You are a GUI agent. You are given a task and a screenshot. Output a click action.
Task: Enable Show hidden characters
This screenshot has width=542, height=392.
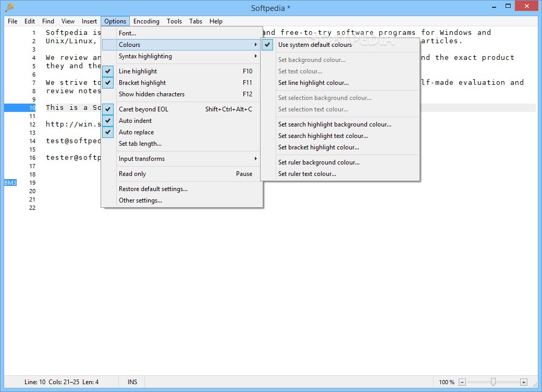pyautogui.click(x=182, y=94)
